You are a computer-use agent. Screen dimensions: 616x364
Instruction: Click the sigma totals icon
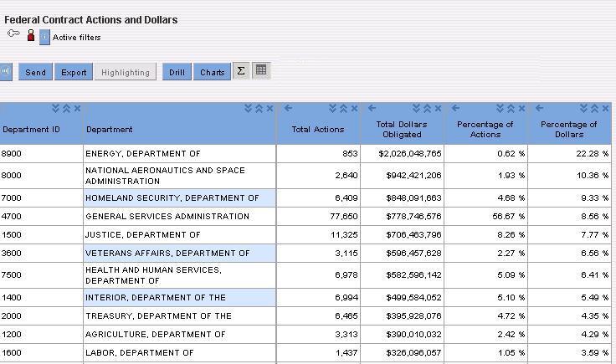point(241,71)
